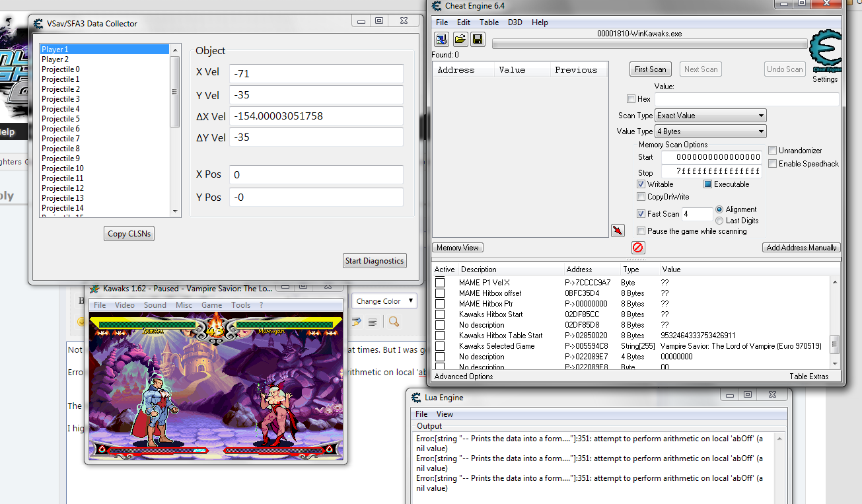Click the Fast Scan alignment value field
Viewport: 862px width, 504px height.
click(698, 214)
